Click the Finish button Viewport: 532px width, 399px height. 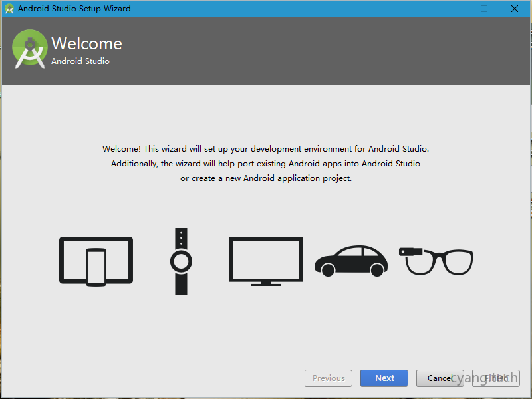[495, 378]
